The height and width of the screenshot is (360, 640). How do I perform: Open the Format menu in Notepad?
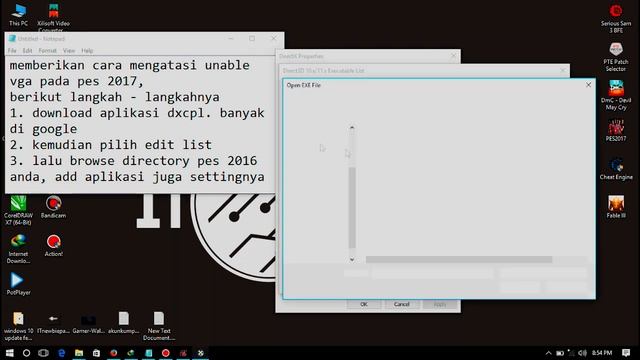(x=47, y=51)
